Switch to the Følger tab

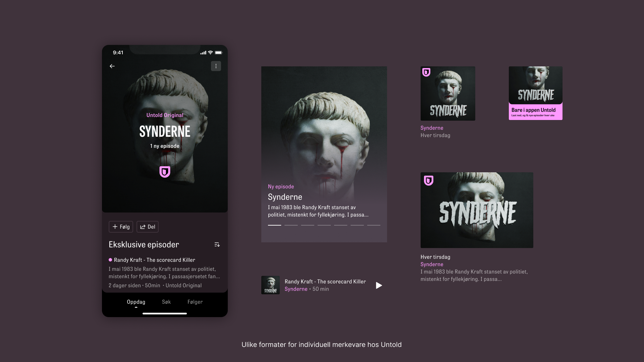coord(195,302)
